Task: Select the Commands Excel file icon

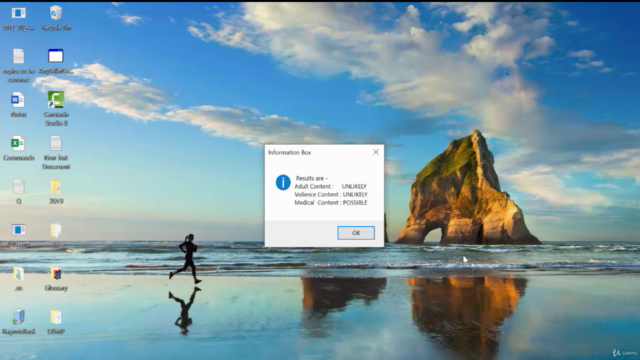Action: click(18, 148)
